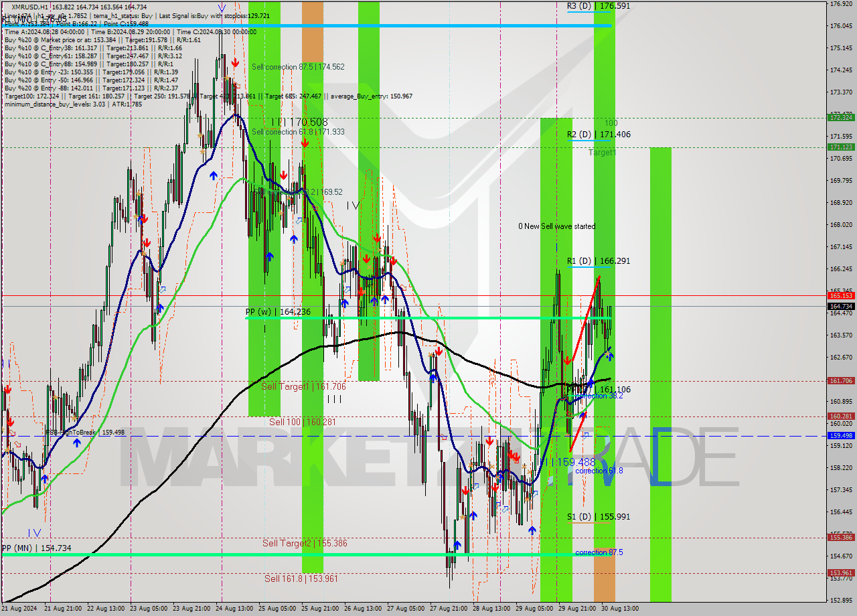Click the 'Buy %20 @ Entry -88: 142.011' line
Image resolution: width=857 pixels, height=616 pixels.
coord(91,88)
